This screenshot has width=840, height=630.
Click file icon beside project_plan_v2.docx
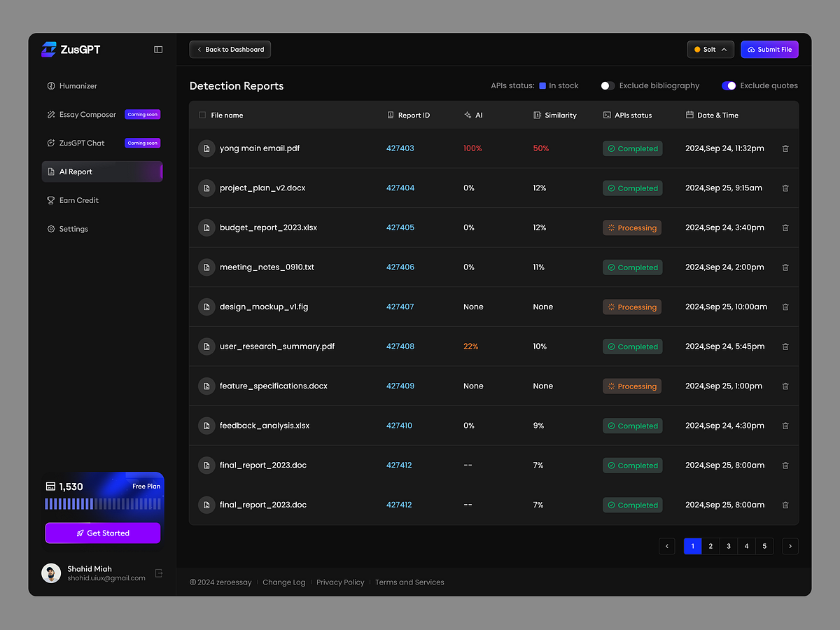click(206, 188)
